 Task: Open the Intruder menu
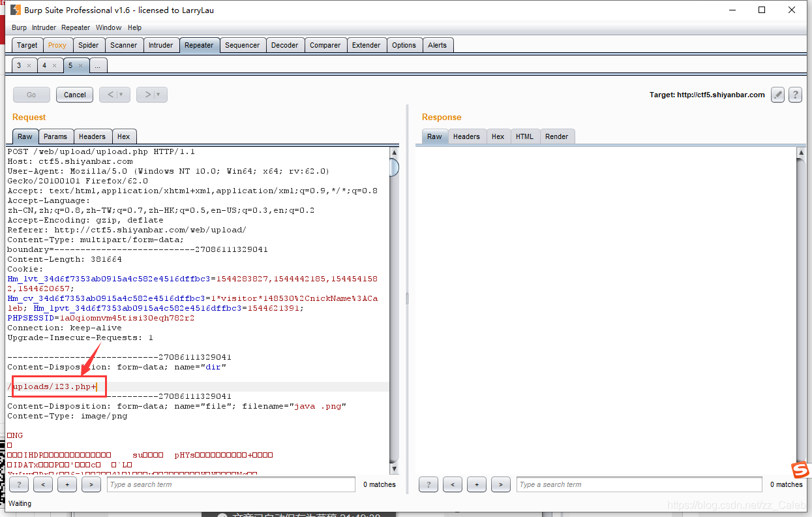[44, 27]
